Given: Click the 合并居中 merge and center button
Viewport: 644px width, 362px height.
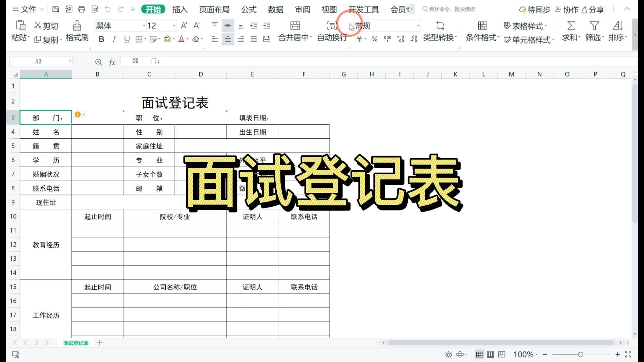Looking at the screenshot, I should pos(294,32).
